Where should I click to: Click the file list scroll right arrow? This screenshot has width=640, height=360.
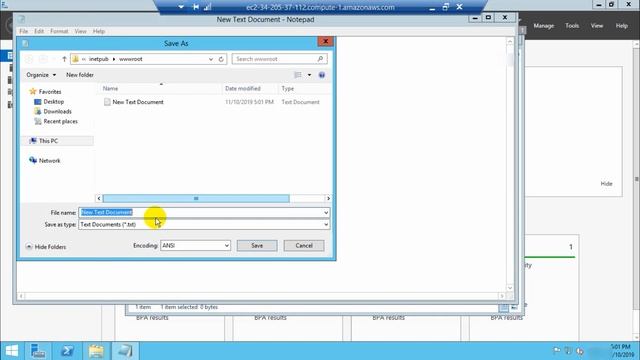(328, 198)
